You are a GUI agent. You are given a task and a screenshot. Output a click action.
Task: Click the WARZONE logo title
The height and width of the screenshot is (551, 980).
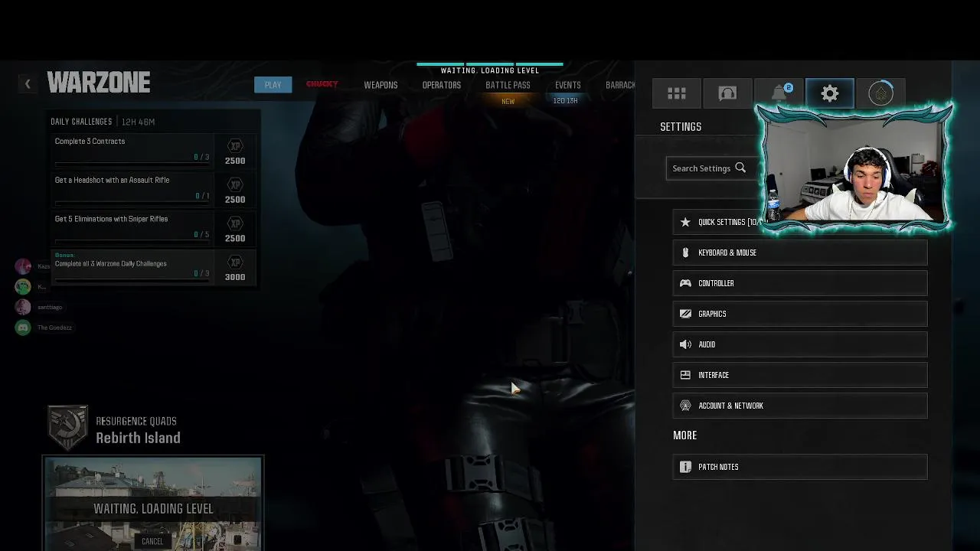[99, 83]
